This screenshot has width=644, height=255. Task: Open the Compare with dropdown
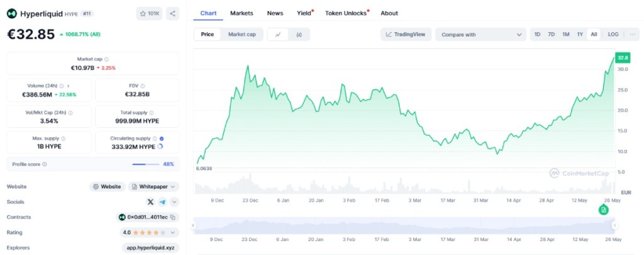click(x=480, y=35)
